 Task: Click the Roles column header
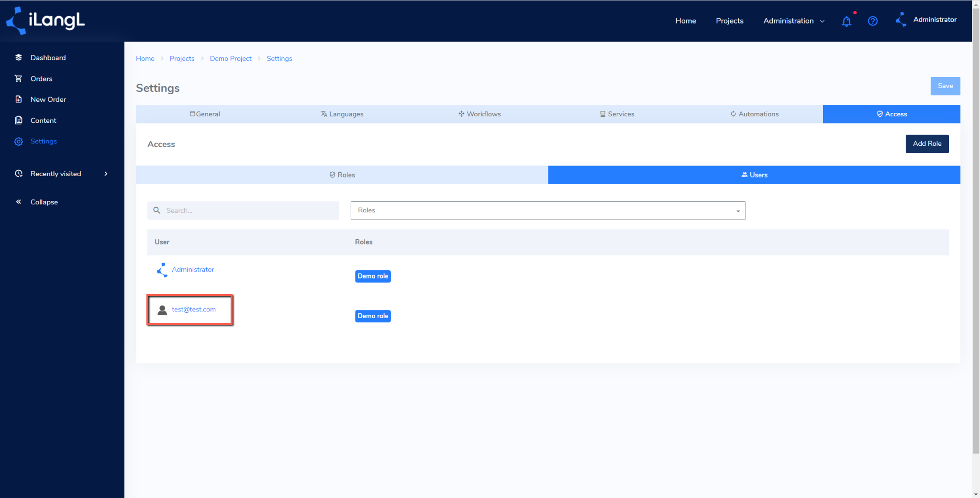coord(364,242)
